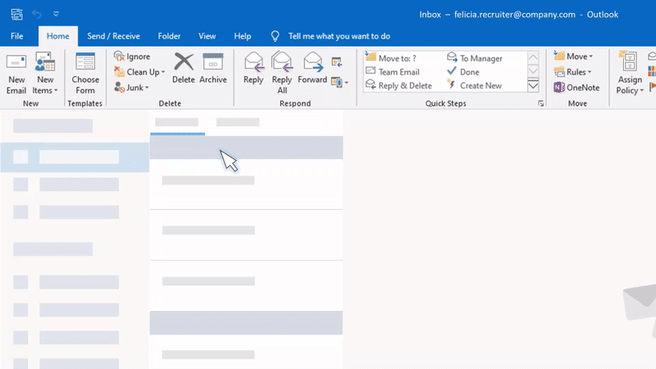Open the File tab
This screenshot has height=369, width=656.
pyautogui.click(x=17, y=36)
